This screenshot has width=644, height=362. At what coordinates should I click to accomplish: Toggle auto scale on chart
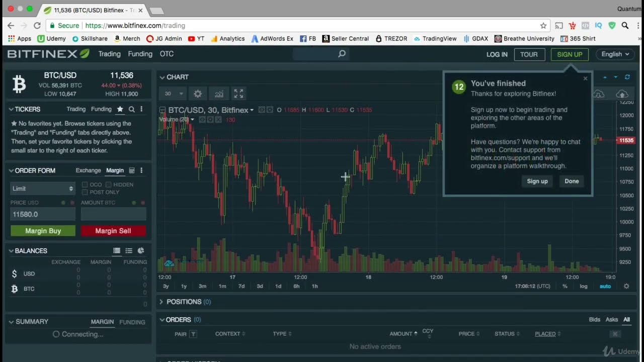point(605,286)
